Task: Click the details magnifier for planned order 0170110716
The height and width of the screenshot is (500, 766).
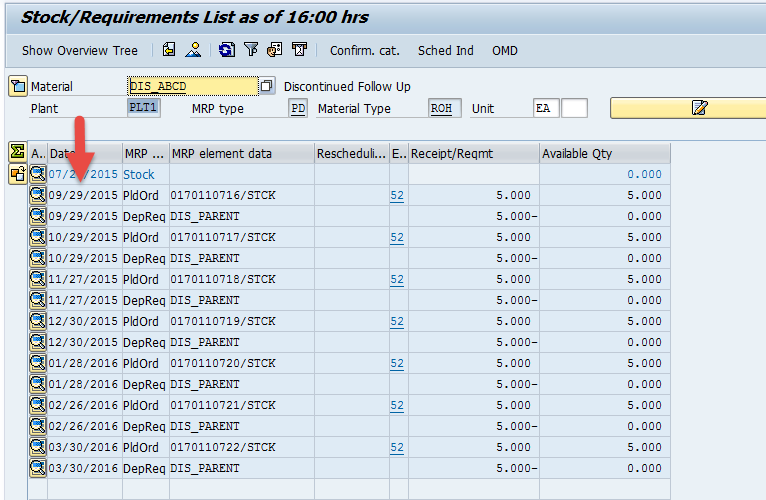Action: tap(38, 195)
